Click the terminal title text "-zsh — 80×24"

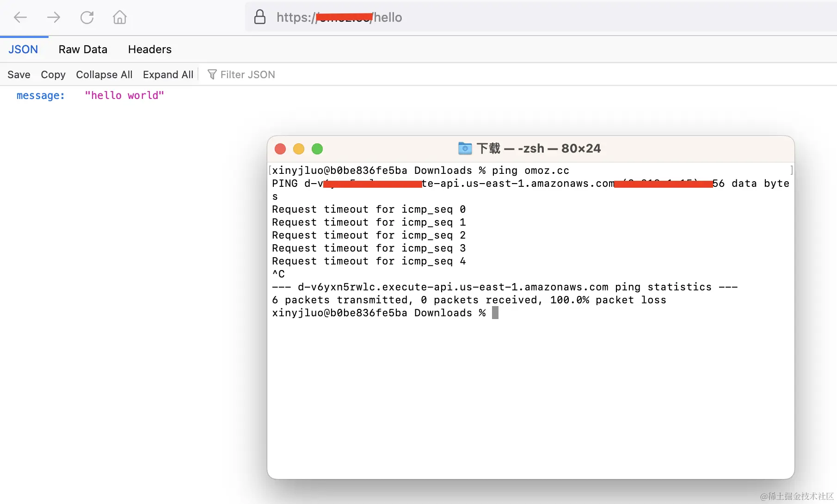click(x=559, y=148)
